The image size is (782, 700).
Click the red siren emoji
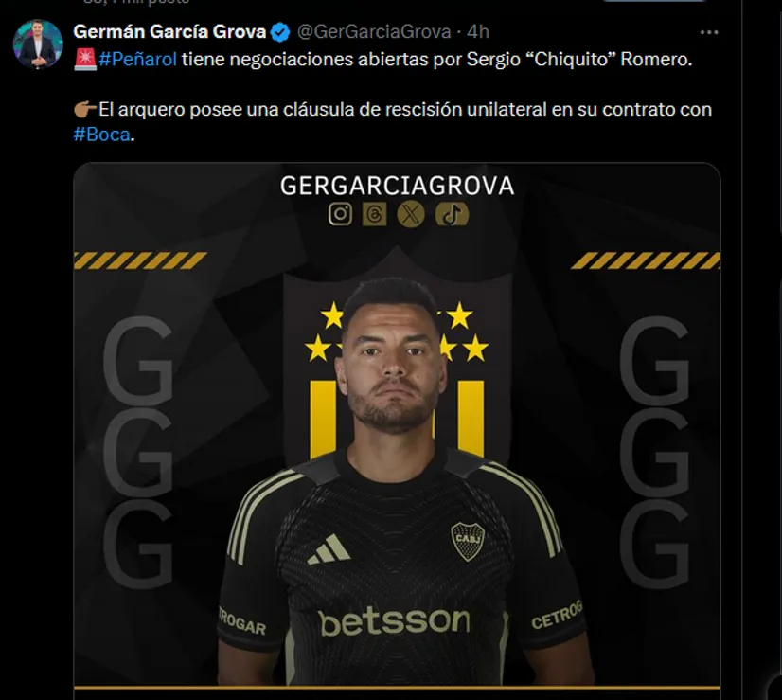[85, 60]
